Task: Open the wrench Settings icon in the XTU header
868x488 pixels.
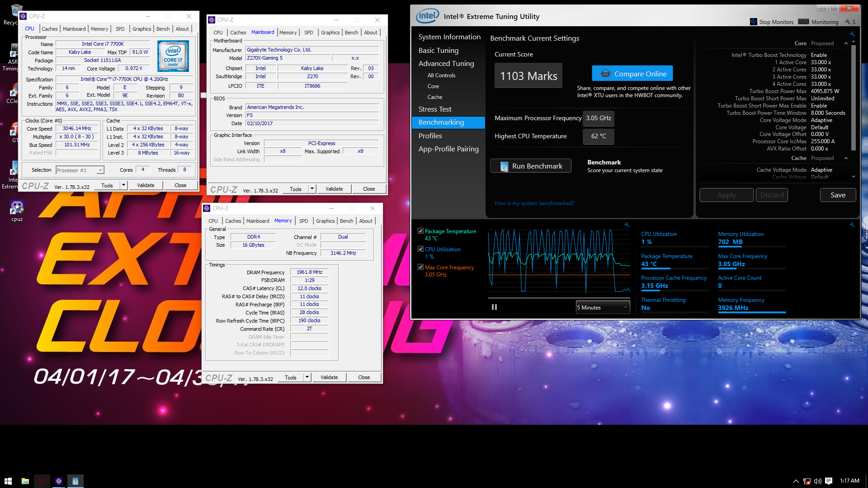Action: [848, 22]
